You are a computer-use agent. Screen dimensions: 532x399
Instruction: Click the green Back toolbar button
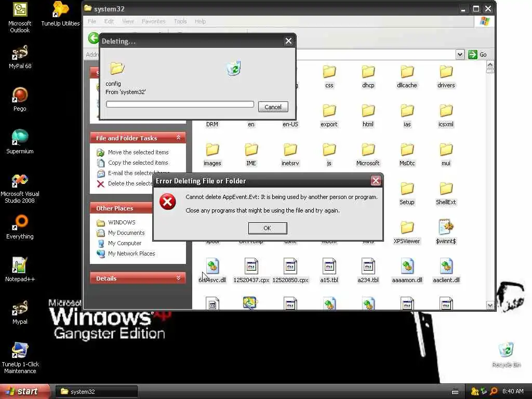pyautogui.click(x=94, y=38)
